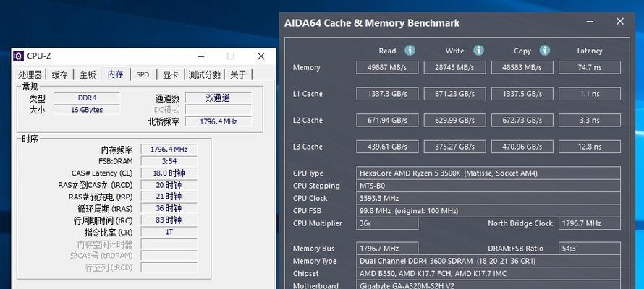The width and height of the screenshot is (644, 289).
Task: Open the 关于 tab in CPU-Z
Action: tap(238, 74)
